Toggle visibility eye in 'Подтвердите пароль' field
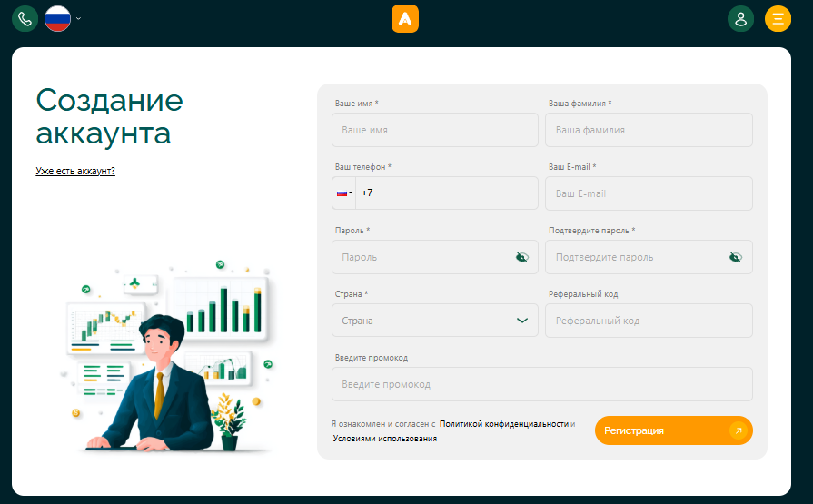This screenshot has width=813, height=504. pyautogui.click(x=735, y=257)
